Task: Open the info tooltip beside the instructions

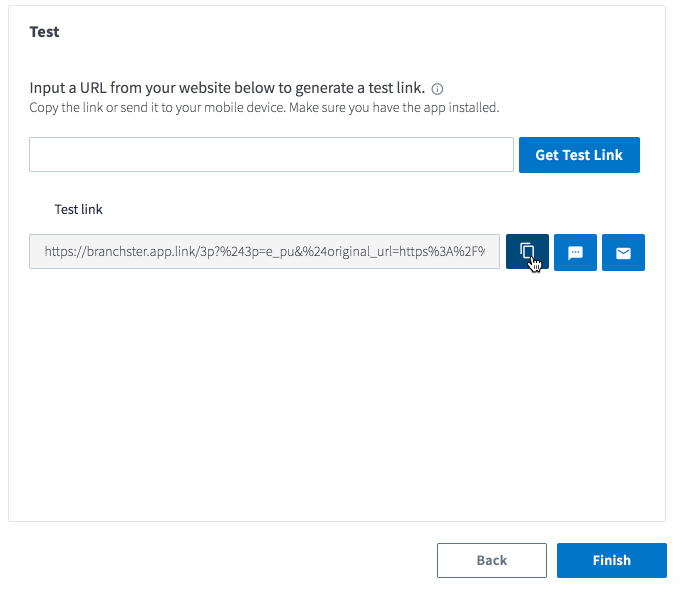Action: coord(437,89)
